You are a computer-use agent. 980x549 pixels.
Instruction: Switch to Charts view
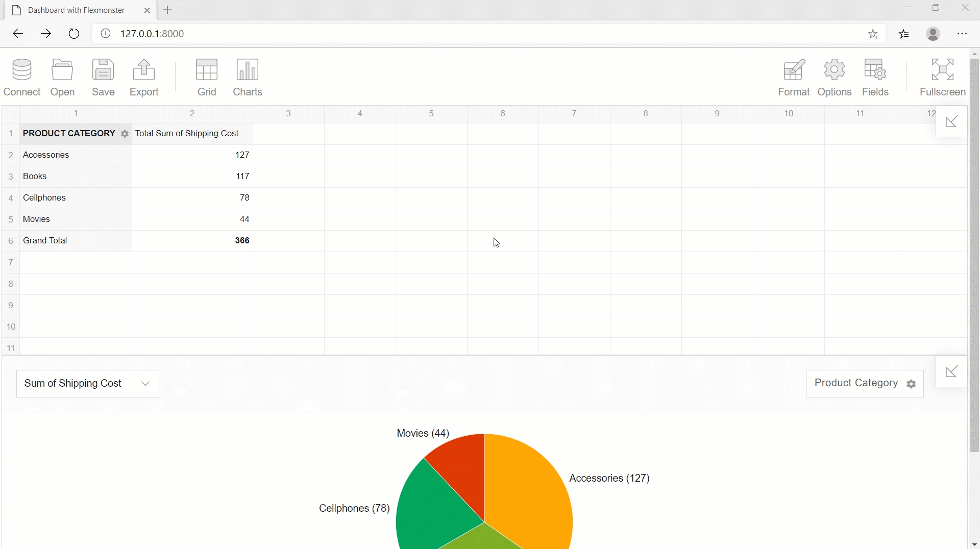(x=248, y=77)
